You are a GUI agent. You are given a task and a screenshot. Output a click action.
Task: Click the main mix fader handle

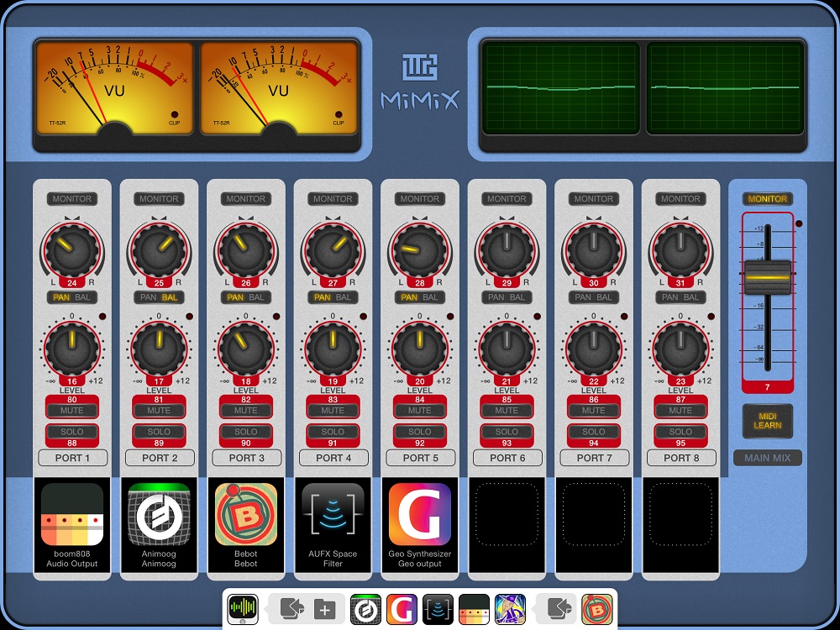[x=768, y=277]
